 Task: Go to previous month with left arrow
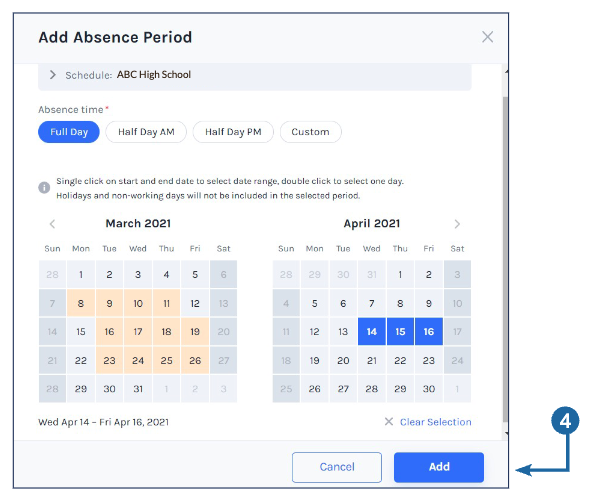pyautogui.click(x=52, y=224)
